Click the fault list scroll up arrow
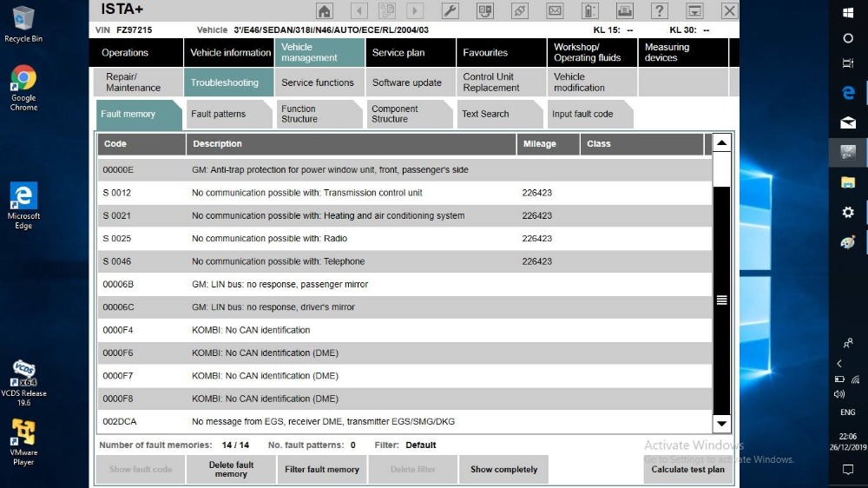This screenshot has width=868, height=488. pyautogui.click(x=721, y=143)
